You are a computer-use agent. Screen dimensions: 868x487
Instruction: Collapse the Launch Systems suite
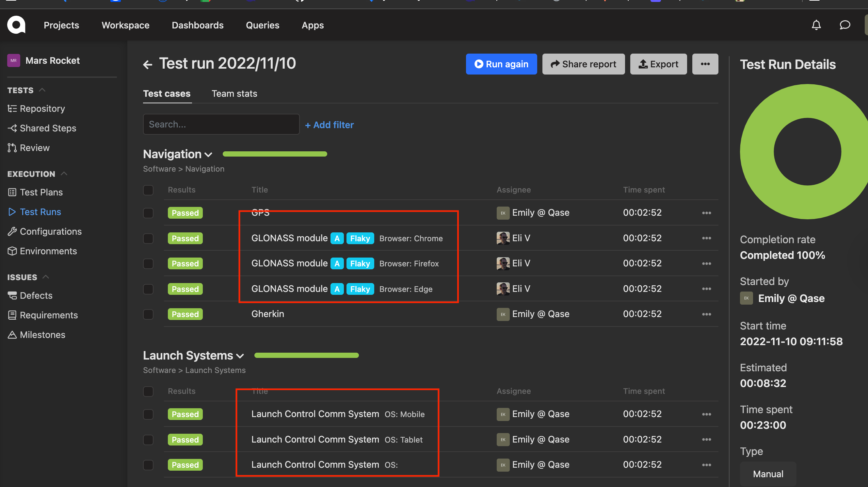pyautogui.click(x=240, y=356)
